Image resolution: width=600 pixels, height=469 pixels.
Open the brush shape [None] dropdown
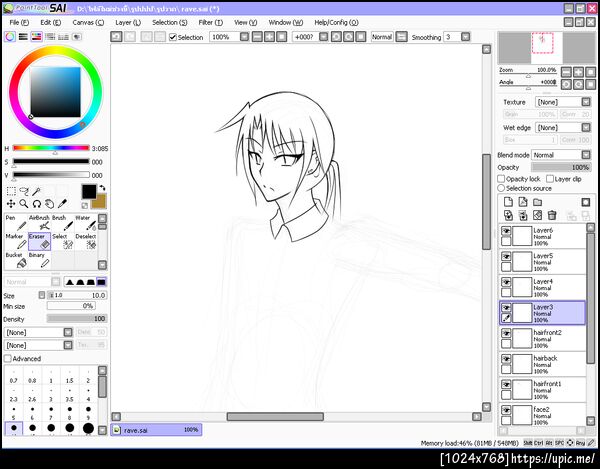38,332
